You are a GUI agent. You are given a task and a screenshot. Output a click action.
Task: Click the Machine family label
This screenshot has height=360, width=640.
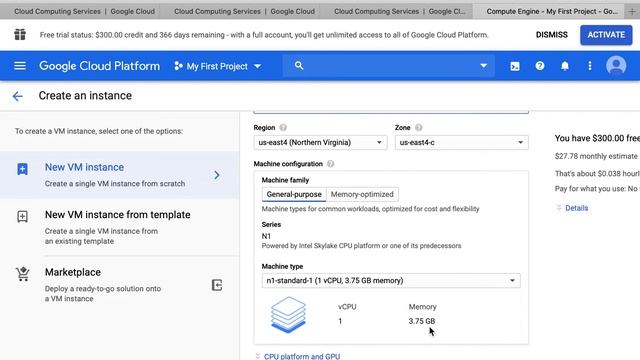[x=285, y=180]
